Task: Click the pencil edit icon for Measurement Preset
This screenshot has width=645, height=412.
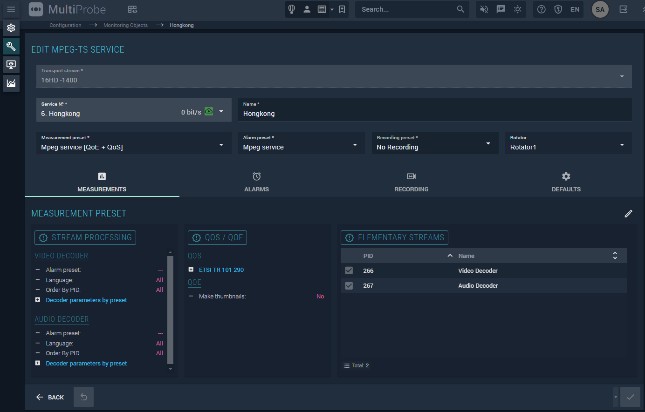Action: (x=629, y=213)
